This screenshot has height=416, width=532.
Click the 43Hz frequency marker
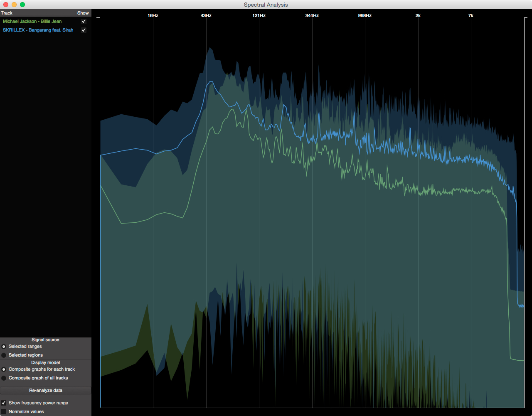point(206,15)
